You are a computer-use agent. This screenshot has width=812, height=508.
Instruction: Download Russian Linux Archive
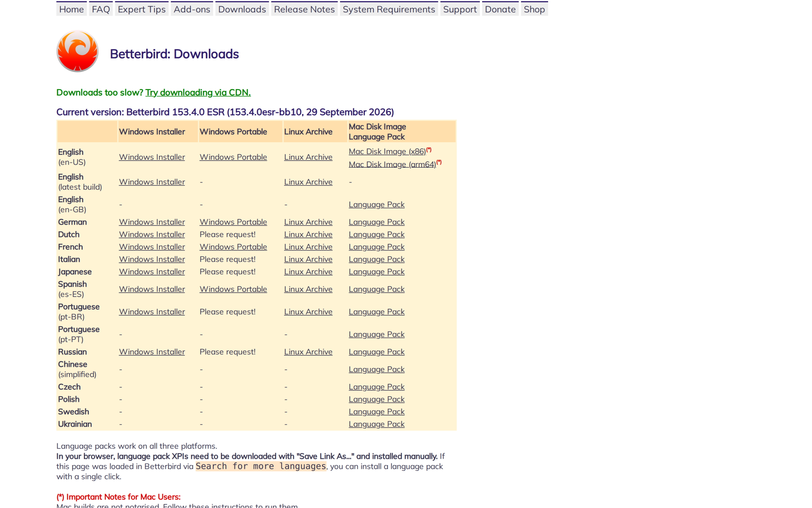coord(308,352)
